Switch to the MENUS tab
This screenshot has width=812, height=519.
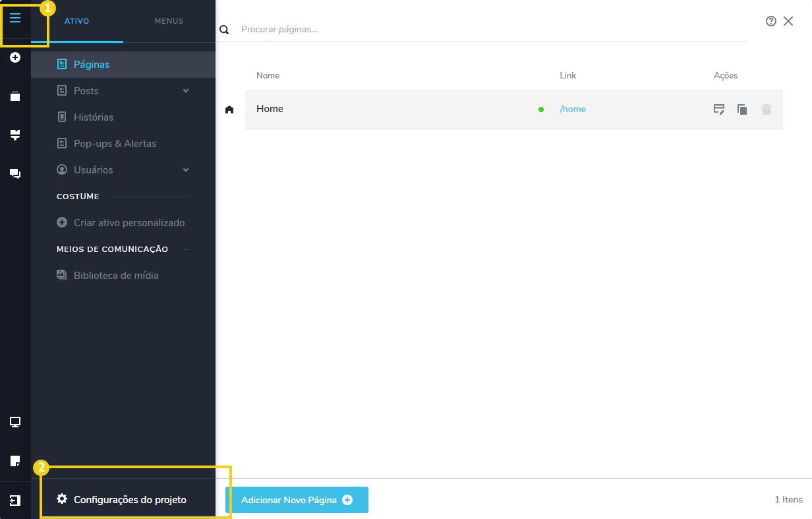(169, 21)
